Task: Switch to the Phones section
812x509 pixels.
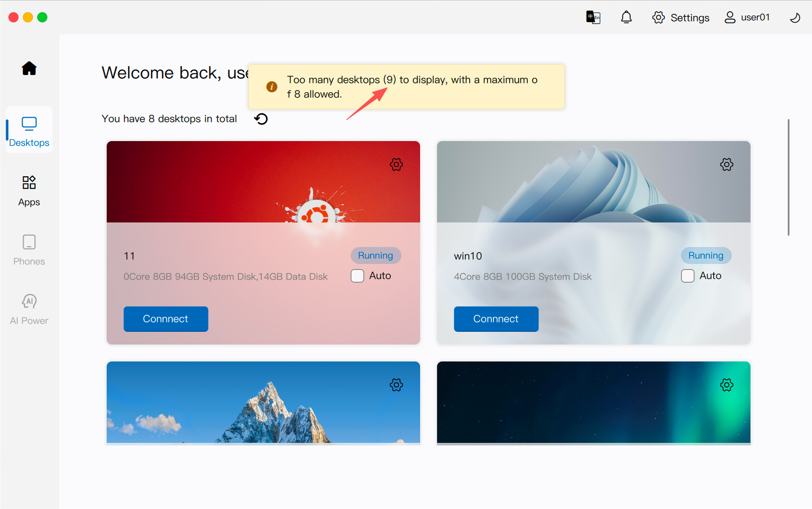Action: pos(29,250)
